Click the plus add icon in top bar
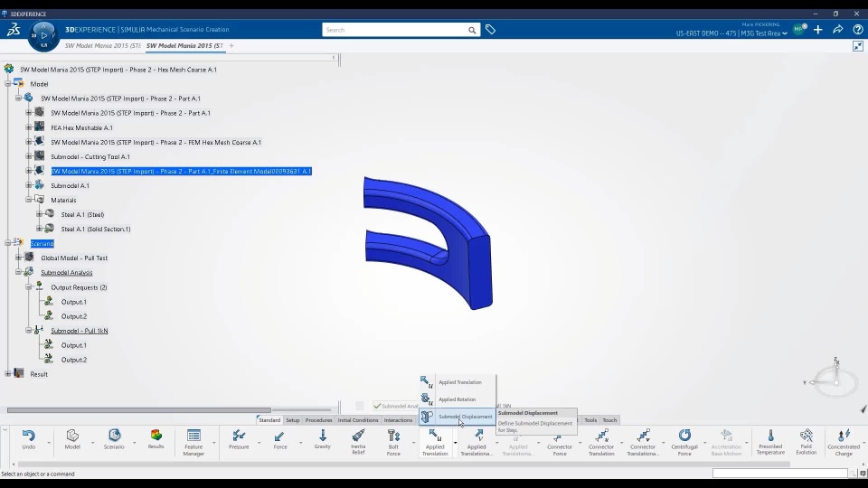 pos(818,29)
